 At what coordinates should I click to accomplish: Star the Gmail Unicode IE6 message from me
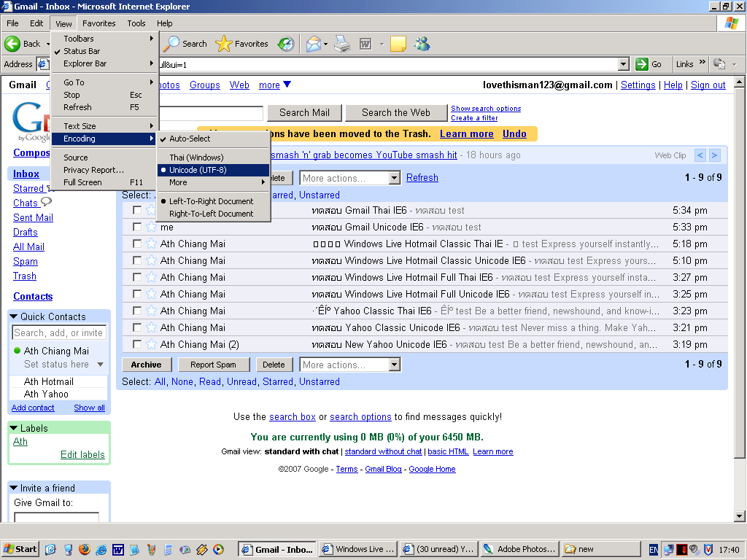[x=151, y=227]
